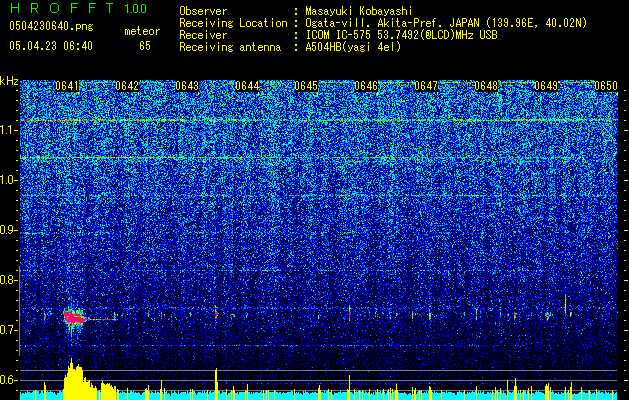The width and height of the screenshot is (629, 400).
Task: Click the 0.7 frequency axis label
Action: point(8,330)
